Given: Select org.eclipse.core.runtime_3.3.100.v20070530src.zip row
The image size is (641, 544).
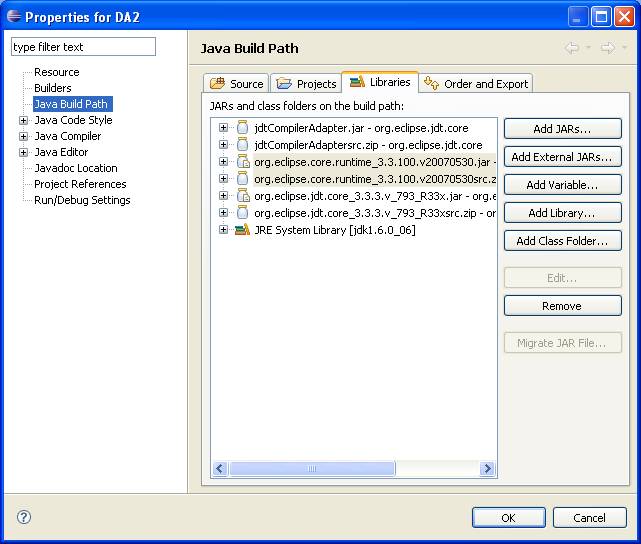Looking at the screenshot, I should (x=374, y=179).
